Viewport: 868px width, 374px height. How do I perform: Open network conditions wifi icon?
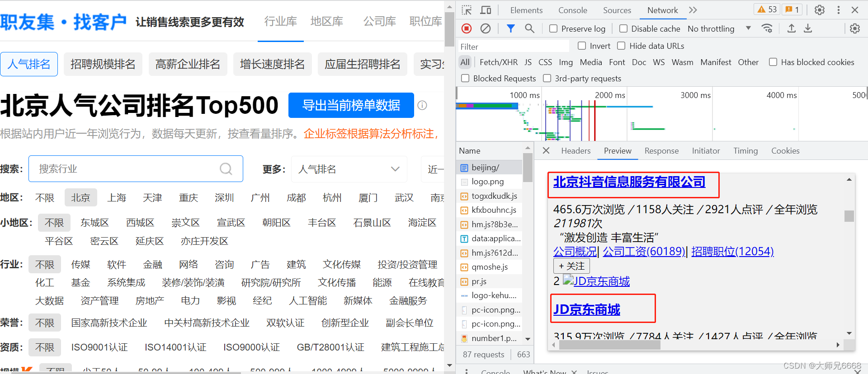pyautogui.click(x=767, y=28)
